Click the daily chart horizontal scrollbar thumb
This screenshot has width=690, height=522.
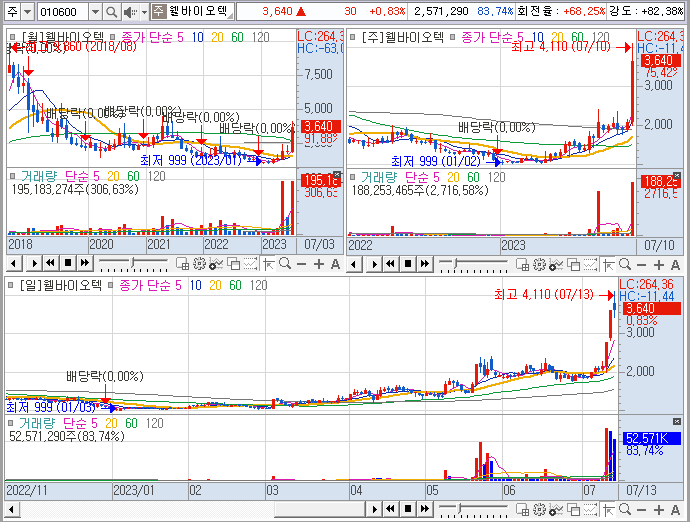(319, 509)
